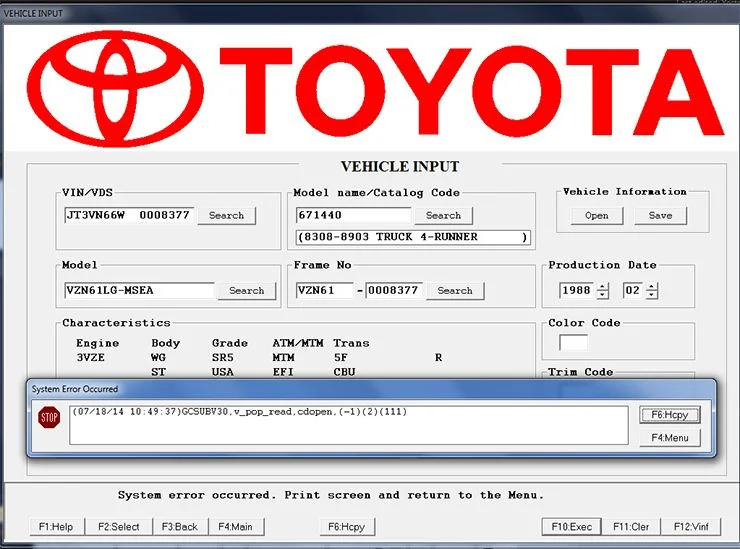Image resolution: width=740 pixels, height=549 pixels.
Task: Run F10:Exec
Action: 572,527
